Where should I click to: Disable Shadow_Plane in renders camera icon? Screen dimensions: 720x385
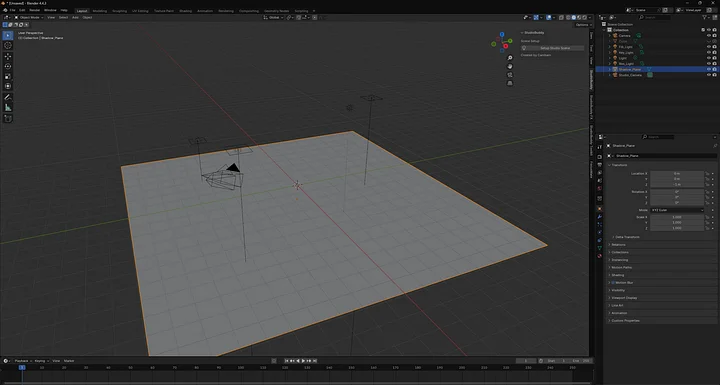click(714, 69)
